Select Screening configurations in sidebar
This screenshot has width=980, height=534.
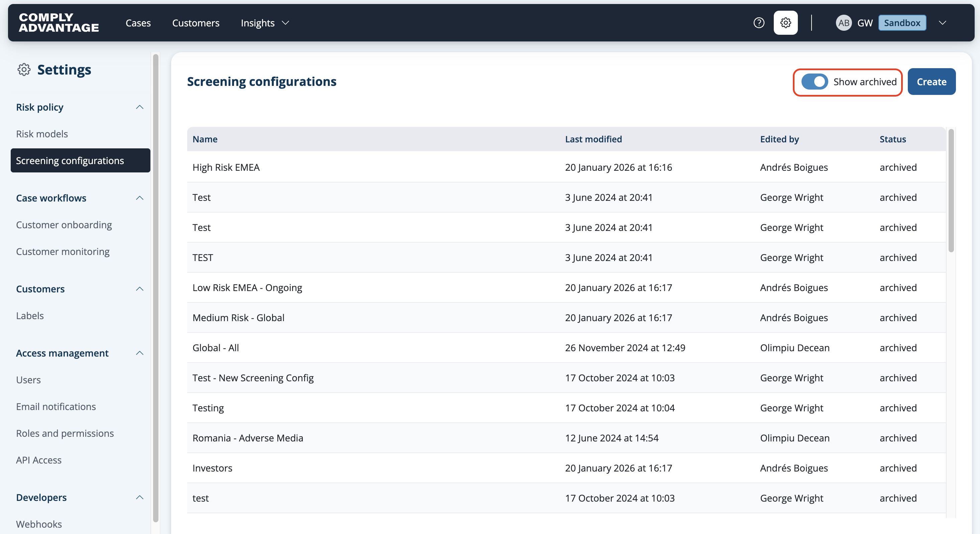(80, 160)
